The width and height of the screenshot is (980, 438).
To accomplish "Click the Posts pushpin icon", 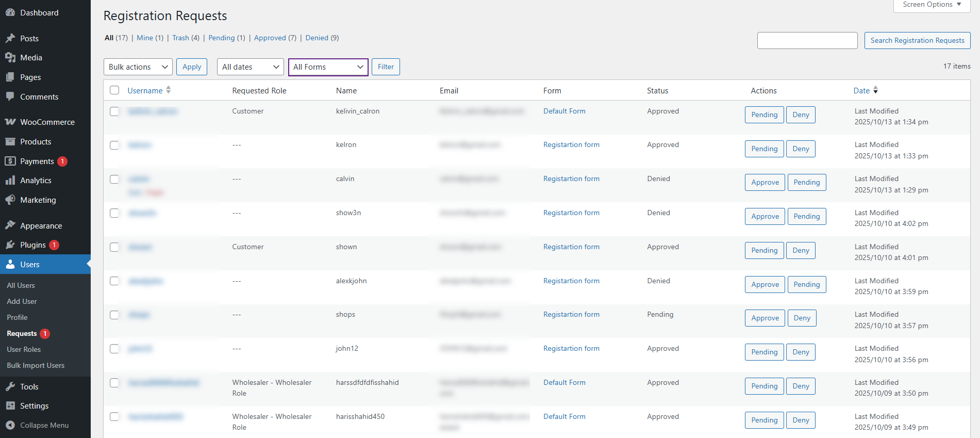I will 10,38.
